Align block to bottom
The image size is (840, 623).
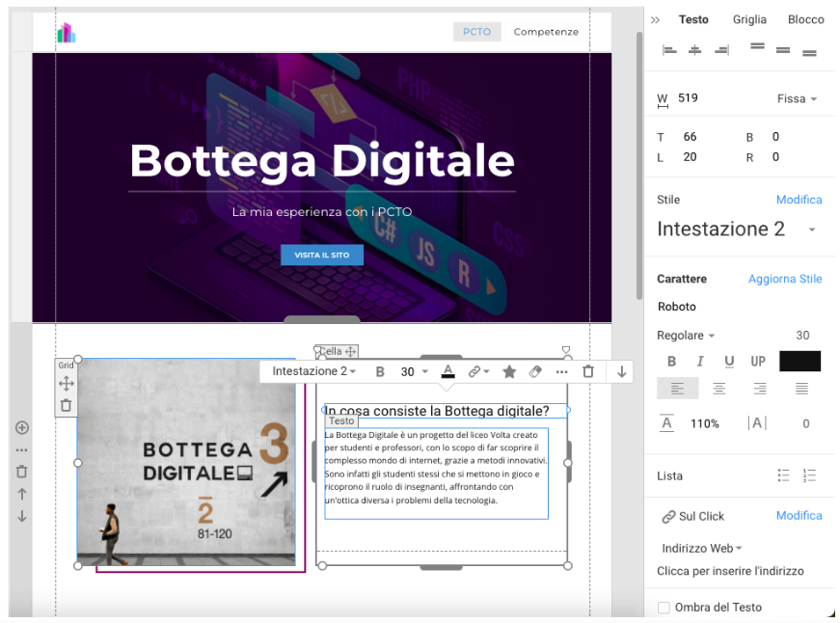(809, 52)
